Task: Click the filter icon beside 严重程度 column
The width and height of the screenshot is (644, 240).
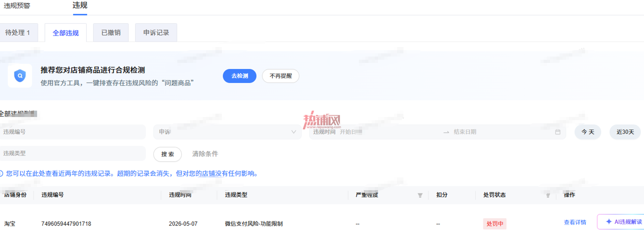Action: [x=420, y=195]
